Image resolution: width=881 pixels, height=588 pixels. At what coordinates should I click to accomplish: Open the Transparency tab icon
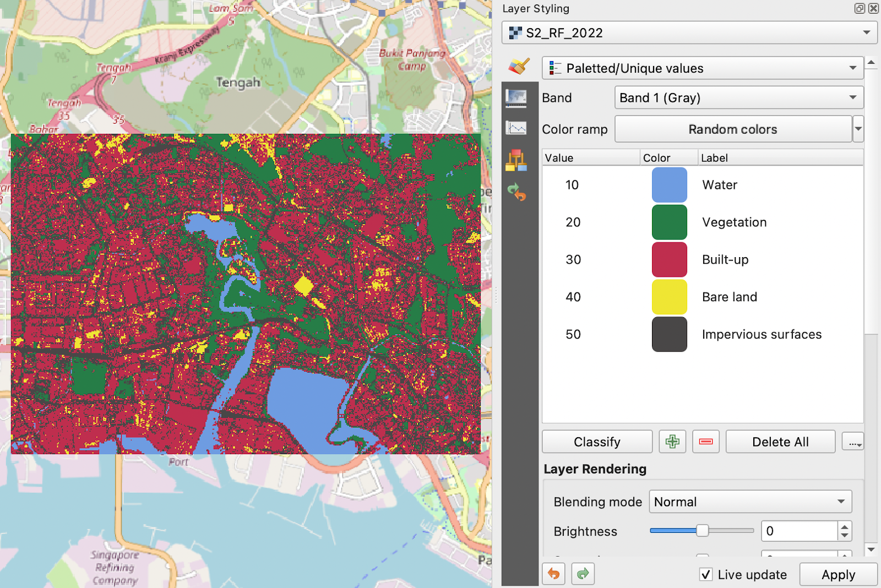coord(516,98)
